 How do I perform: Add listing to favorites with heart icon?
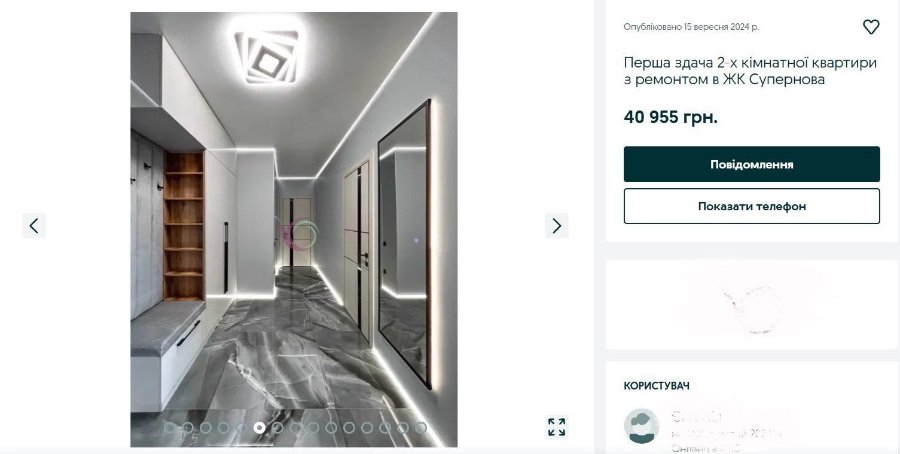[x=871, y=26]
